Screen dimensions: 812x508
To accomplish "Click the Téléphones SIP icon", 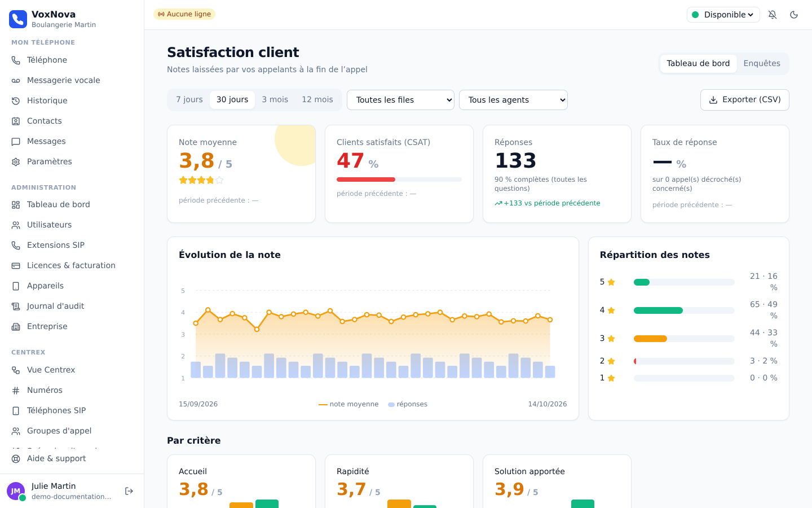I will pyautogui.click(x=16, y=410).
